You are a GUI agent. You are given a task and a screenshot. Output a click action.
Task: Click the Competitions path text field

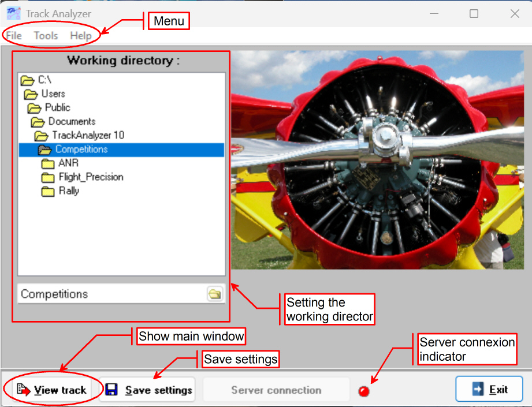pyautogui.click(x=110, y=294)
